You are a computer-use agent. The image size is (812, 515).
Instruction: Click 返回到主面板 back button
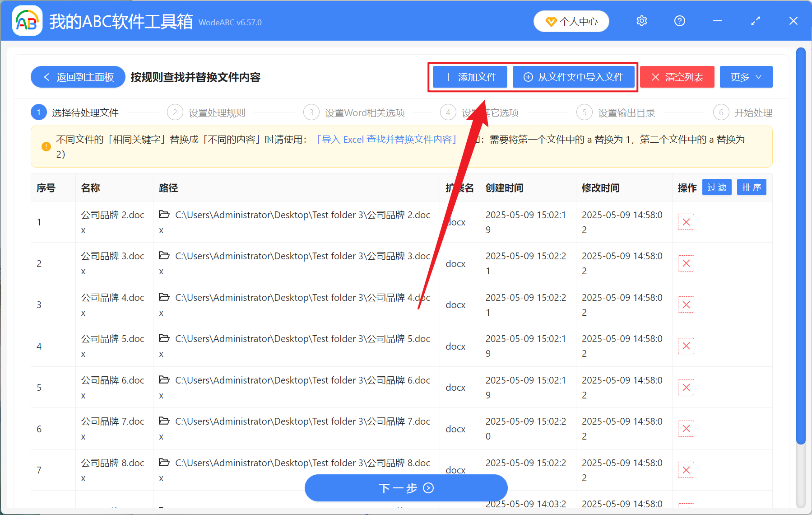(78, 77)
